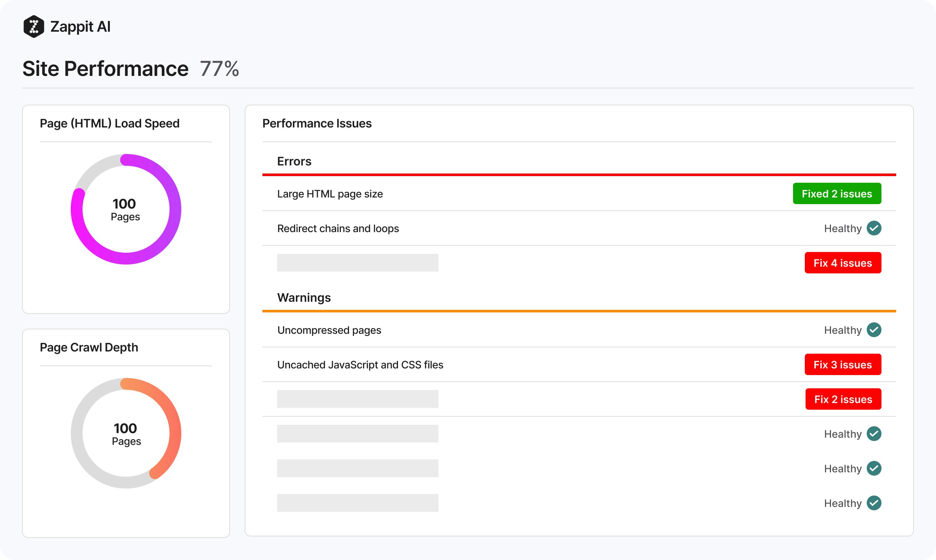Viewport: 936px width, 560px height.
Task: Click the Uncompressed pages Healthy checkmark icon
Action: pos(874,330)
